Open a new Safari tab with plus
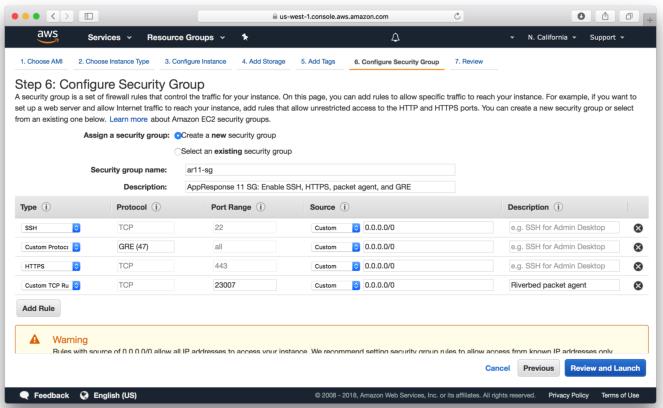This screenshot has width=663, height=408. pos(649,20)
